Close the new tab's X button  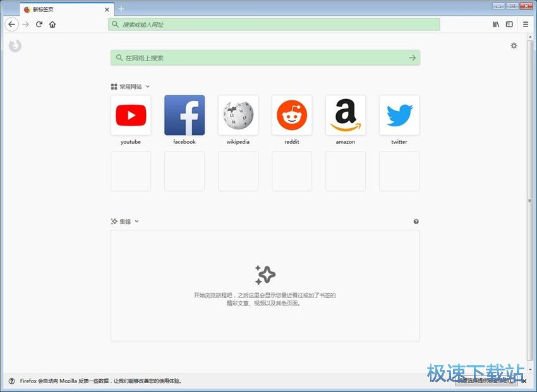pyautogui.click(x=107, y=9)
